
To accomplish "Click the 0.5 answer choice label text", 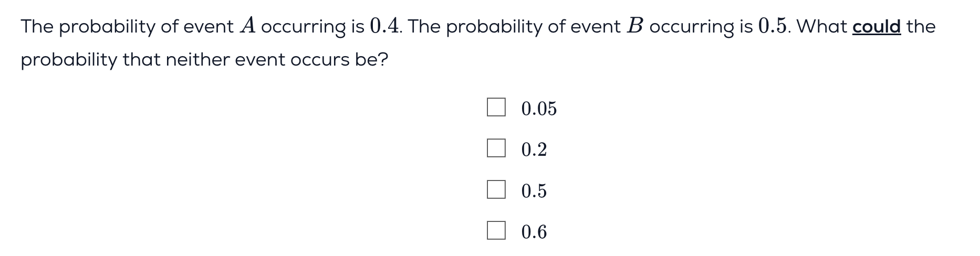I will 534,190.
